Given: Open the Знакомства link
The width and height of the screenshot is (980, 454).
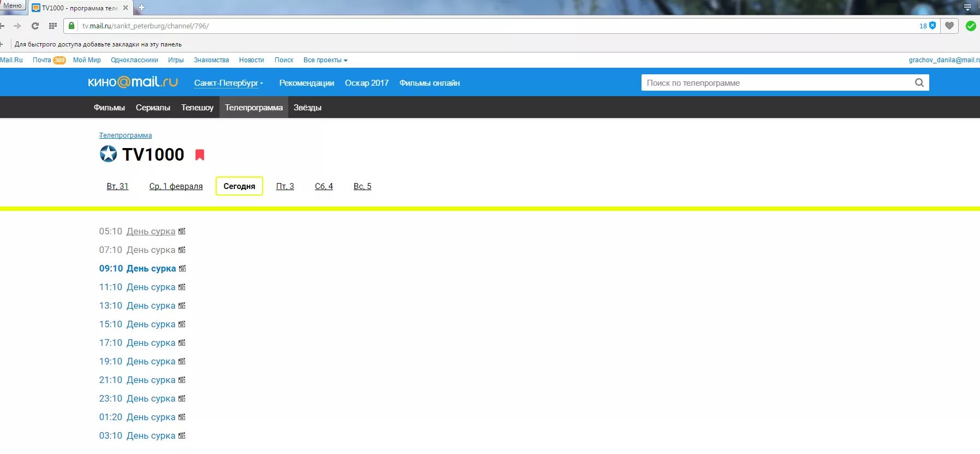Looking at the screenshot, I should click(x=211, y=60).
